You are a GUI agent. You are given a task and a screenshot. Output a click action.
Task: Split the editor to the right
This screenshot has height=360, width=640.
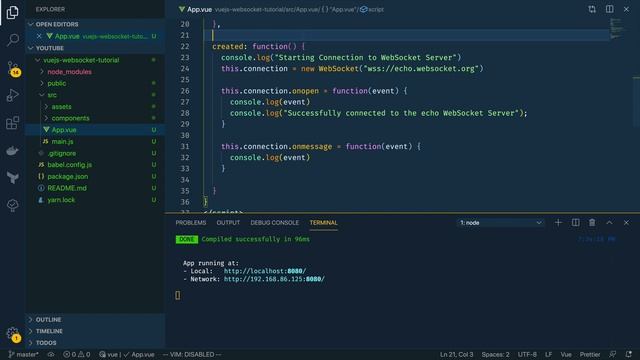coord(609,9)
